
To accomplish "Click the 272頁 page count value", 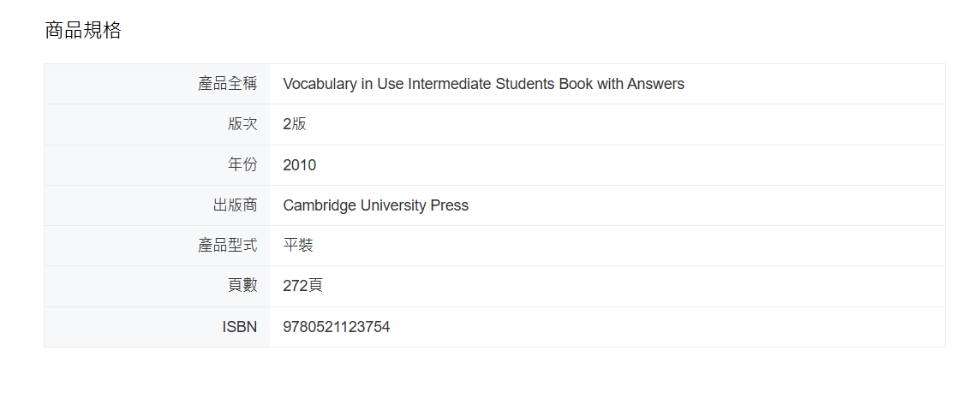I will (x=303, y=286).
